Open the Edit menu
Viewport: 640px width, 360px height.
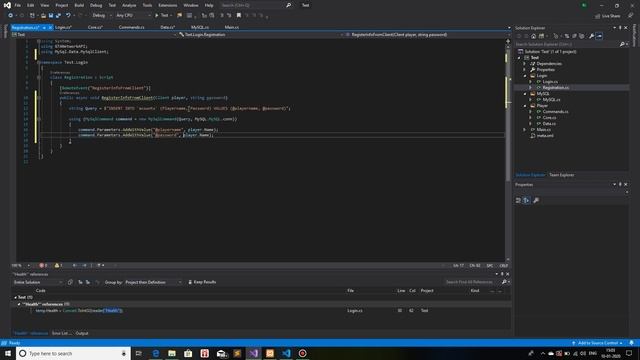[31, 5]
